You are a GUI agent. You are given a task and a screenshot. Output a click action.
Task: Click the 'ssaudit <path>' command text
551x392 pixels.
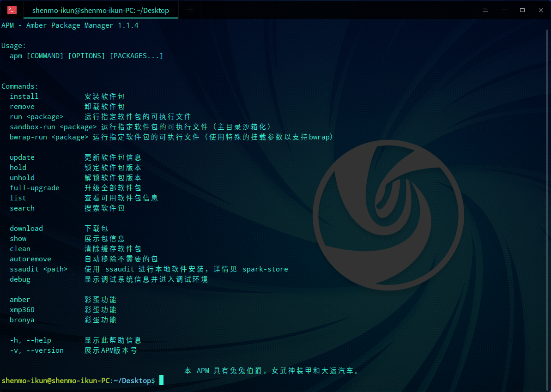point(39,269)
